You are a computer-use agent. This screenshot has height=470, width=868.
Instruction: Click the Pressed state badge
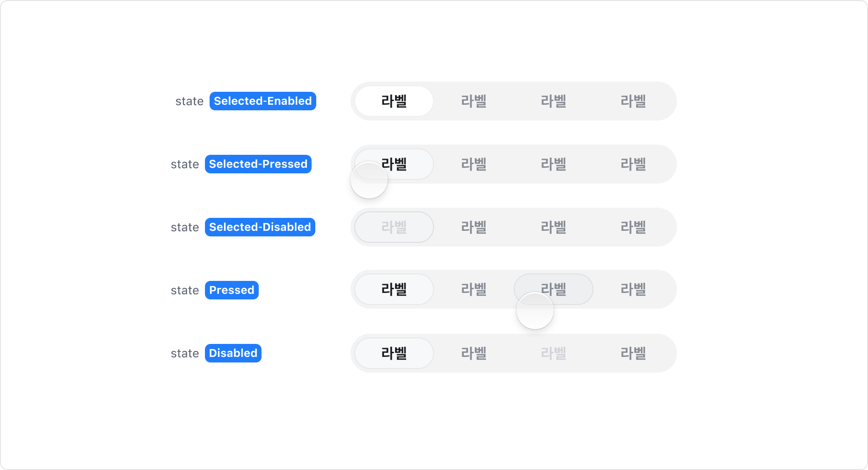[232, 290]
